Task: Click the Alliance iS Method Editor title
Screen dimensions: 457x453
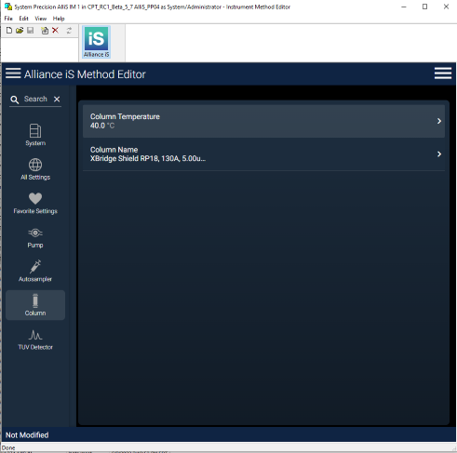Action: 85,74
